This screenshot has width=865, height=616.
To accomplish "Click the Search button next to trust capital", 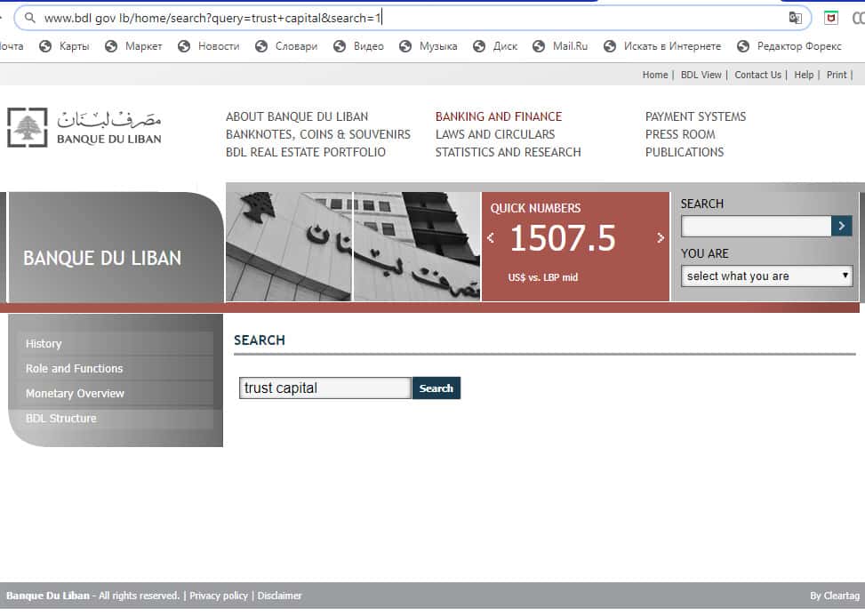I will click(x=436, y=388).
